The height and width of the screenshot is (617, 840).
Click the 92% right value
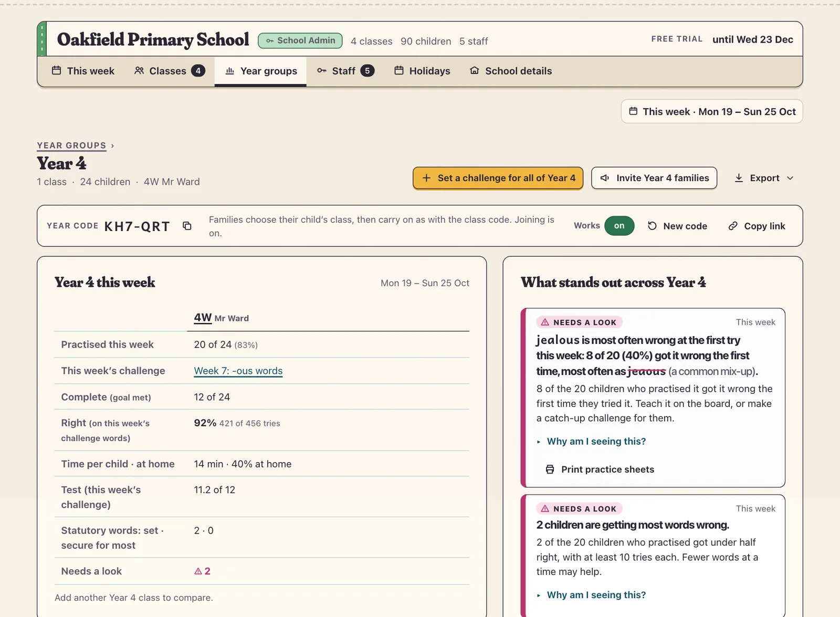click(x=205, y=423)
